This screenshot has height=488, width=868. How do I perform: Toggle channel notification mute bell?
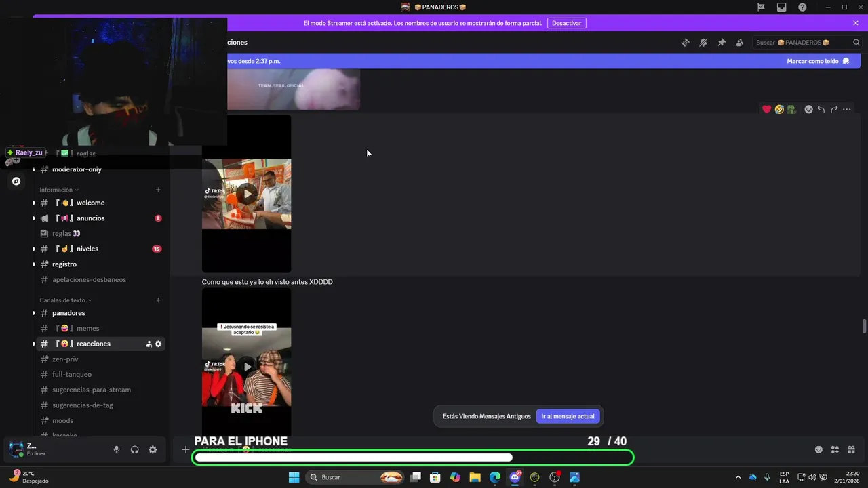[x=703, y=42]
